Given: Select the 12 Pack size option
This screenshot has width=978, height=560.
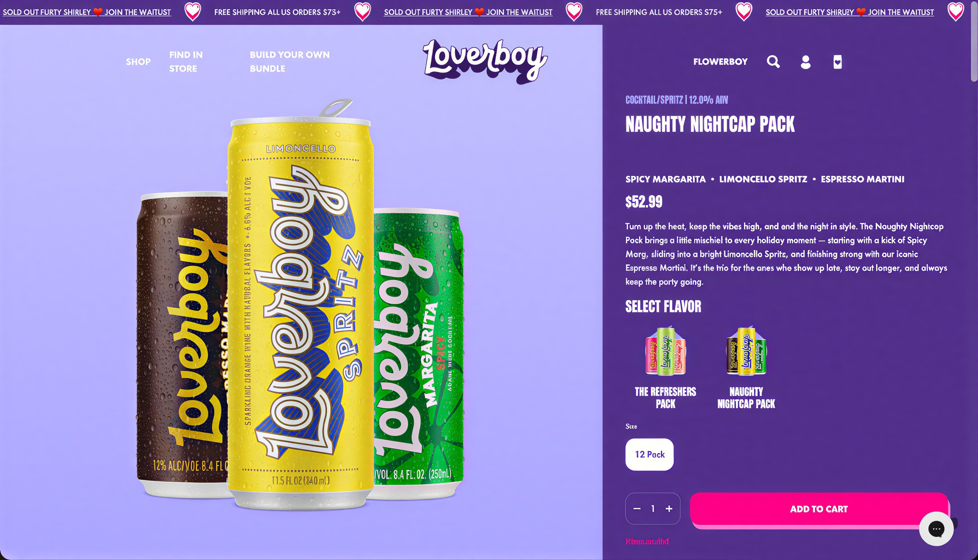Looking at the screenshot, I should point(650,454).
